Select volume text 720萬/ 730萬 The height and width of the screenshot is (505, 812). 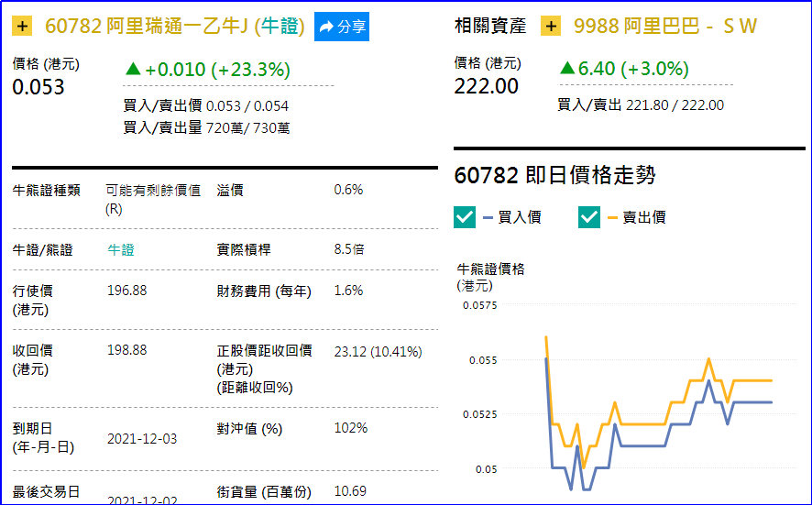[x=247, y=128]
